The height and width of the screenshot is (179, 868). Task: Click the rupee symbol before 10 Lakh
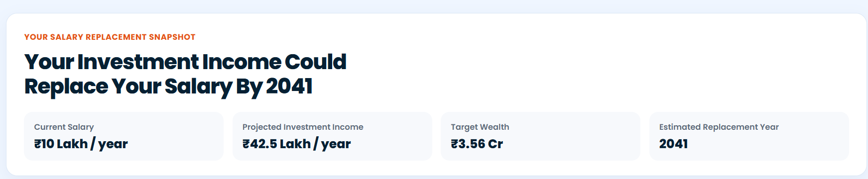[37, 144]
